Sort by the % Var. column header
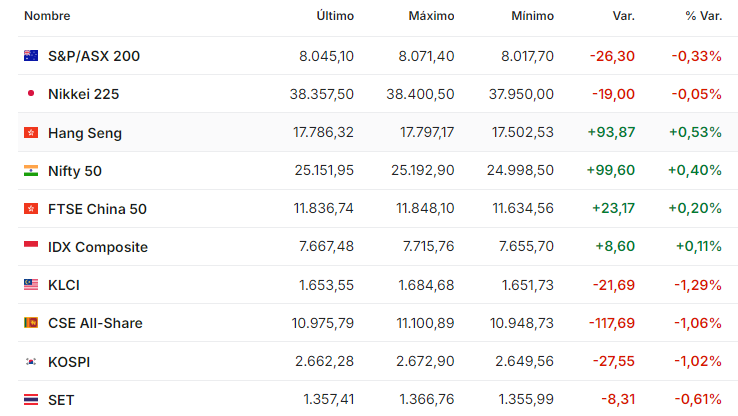 point(704,16)
